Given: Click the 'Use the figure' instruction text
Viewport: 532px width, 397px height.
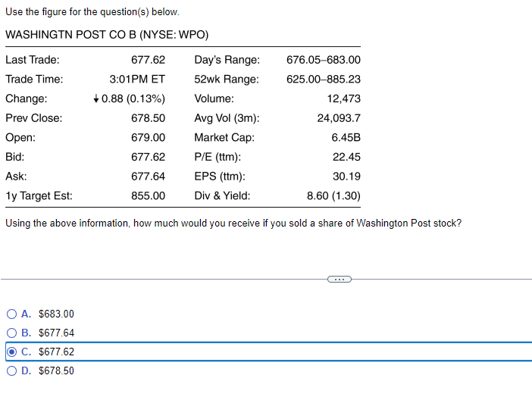Looking at the screenshot, I should [x=92, y=12].
